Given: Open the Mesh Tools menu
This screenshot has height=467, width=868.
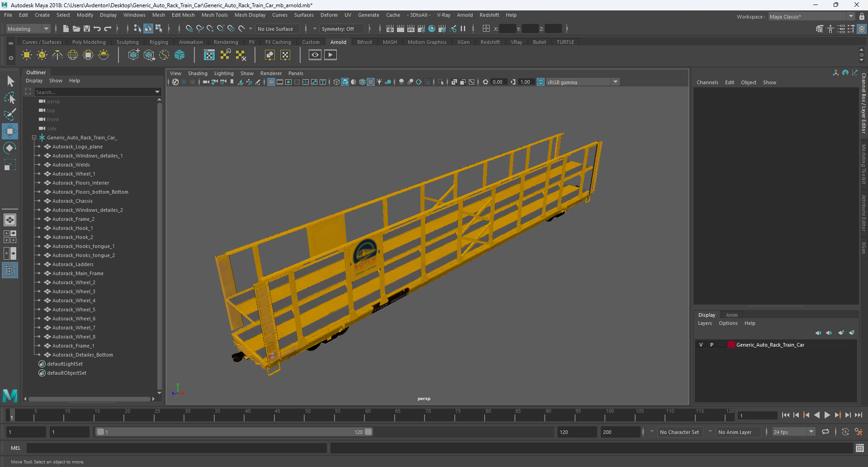Looking at the screenshot, I should [x=214, y=15].
